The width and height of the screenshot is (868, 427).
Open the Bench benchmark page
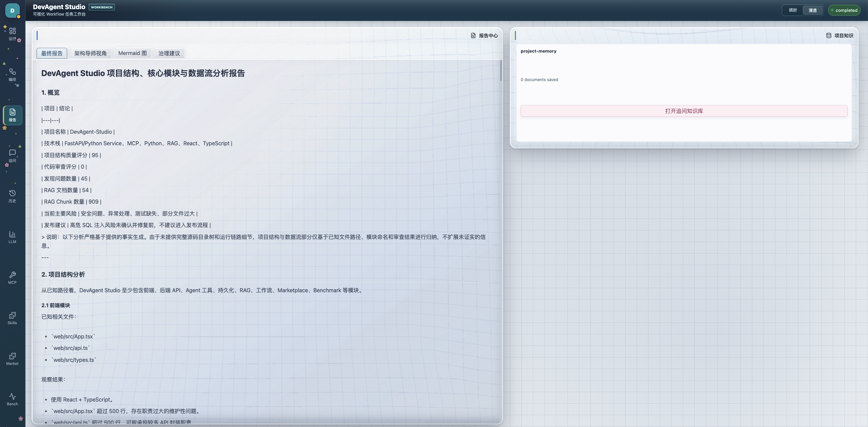click(13, 400)
